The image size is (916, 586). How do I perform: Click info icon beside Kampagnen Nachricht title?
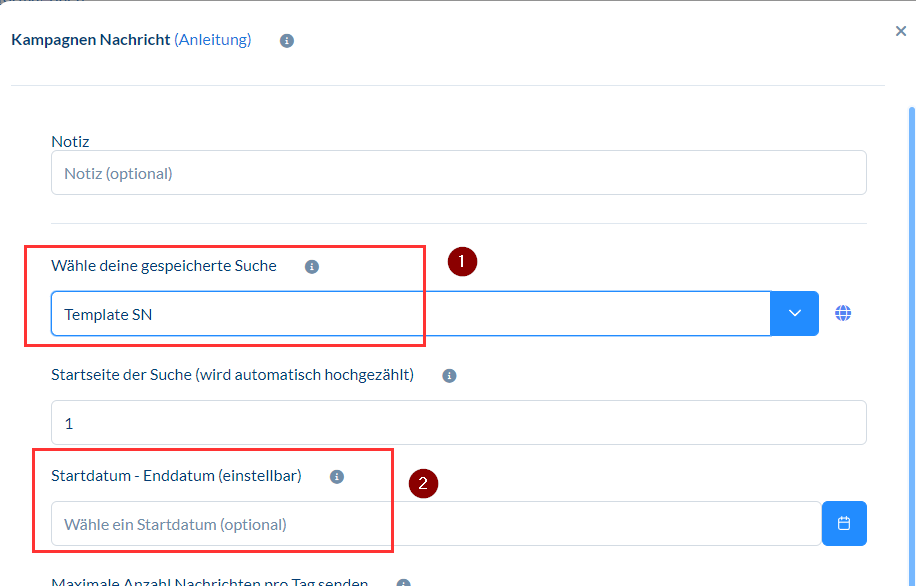click(287, 41)
